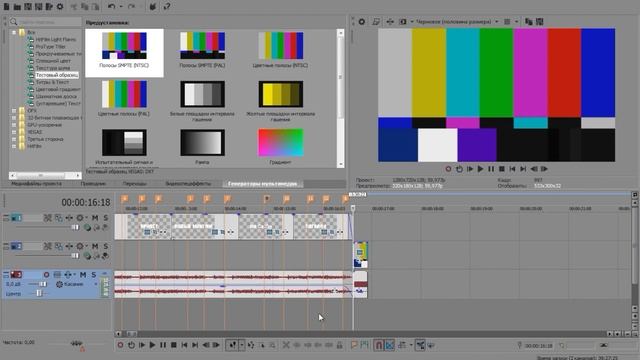Screen dimensions: 640x360
Task: Select the yellow fade-interval squares preset
Action: pyautogui.click(x=280, y=94)
